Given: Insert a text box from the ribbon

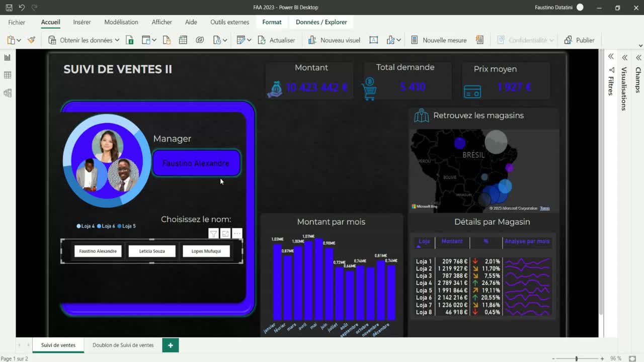Looking at the screenshot, I should pos(373,40).
